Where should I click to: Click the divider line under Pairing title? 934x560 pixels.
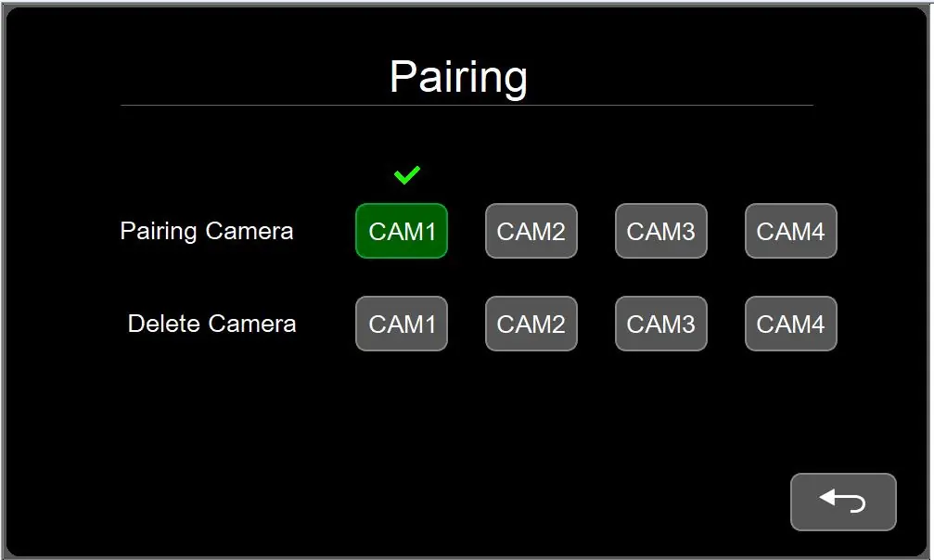[x=467, y=106]
